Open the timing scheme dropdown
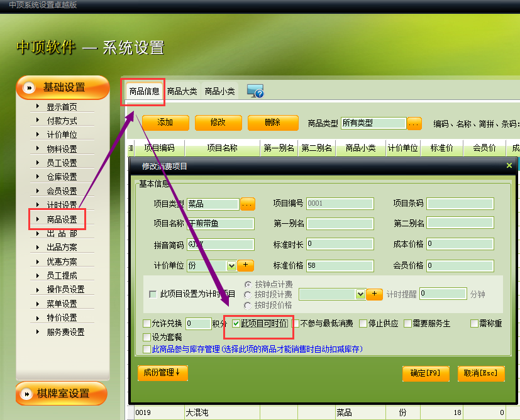520x420 pixels. (360, 294)
